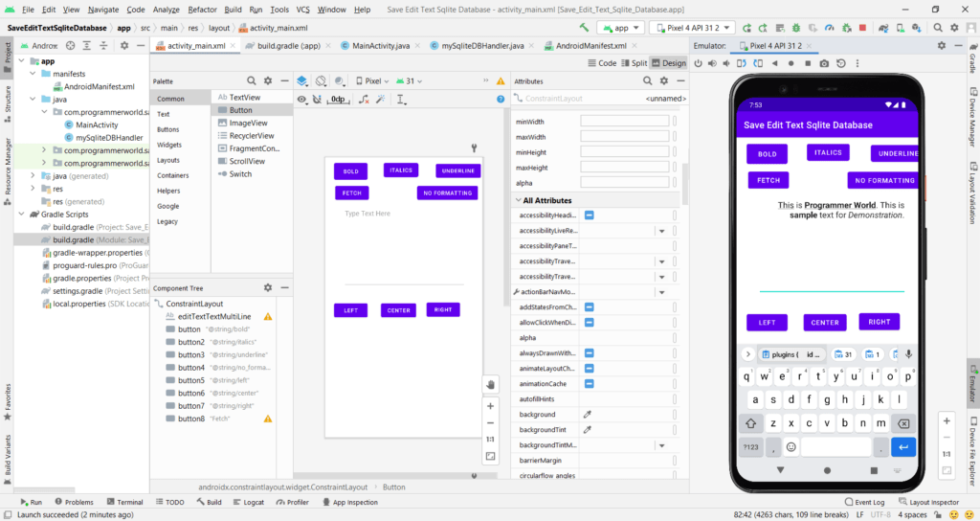
Task: Click the attributes panel vertical scrollbar
Action: click(x=685, y=184)
